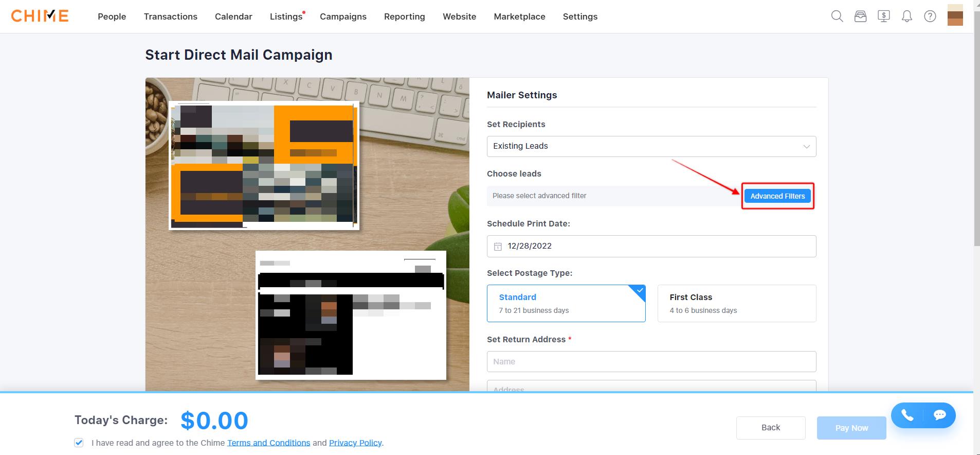Viewport: 980px width, 455px height.
Task: Click the phone call floating icon
Action: tap(908, 415)
